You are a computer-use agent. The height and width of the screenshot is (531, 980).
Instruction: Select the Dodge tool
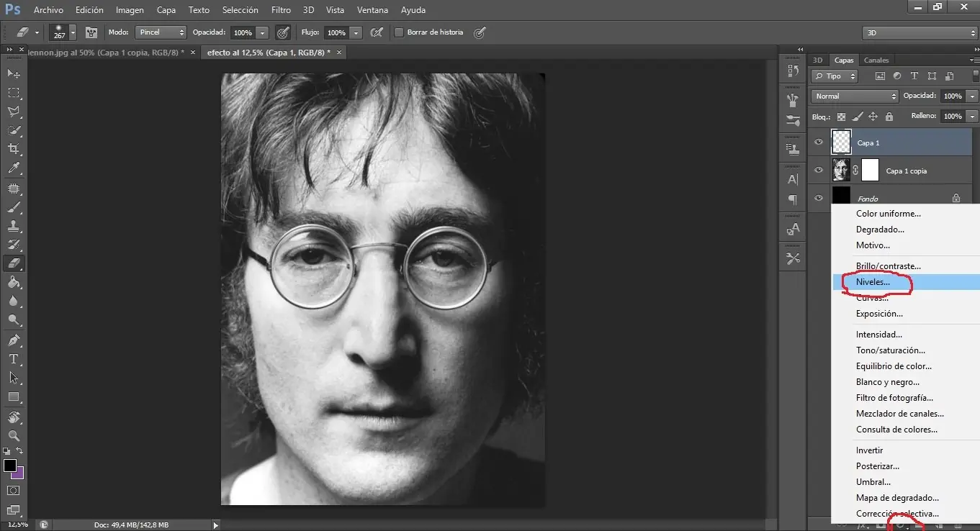point(14,319)
